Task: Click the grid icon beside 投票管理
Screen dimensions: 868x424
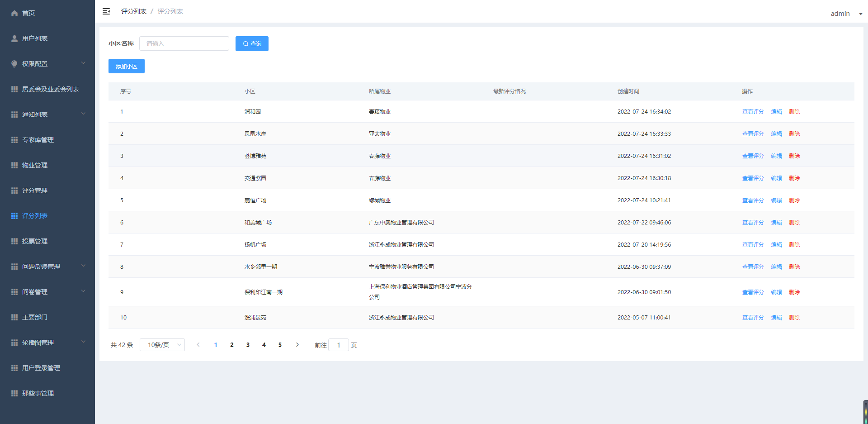Action: [x=14, y=241]
